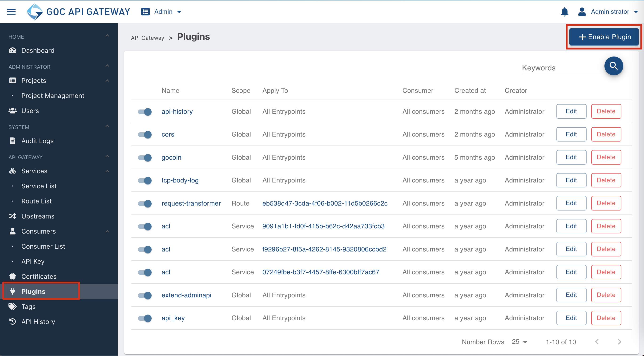Viewport: 644px width, 356px height.
Task: Focus the Keywords search field
Action: pyautogui.click(x=561, y=68)
